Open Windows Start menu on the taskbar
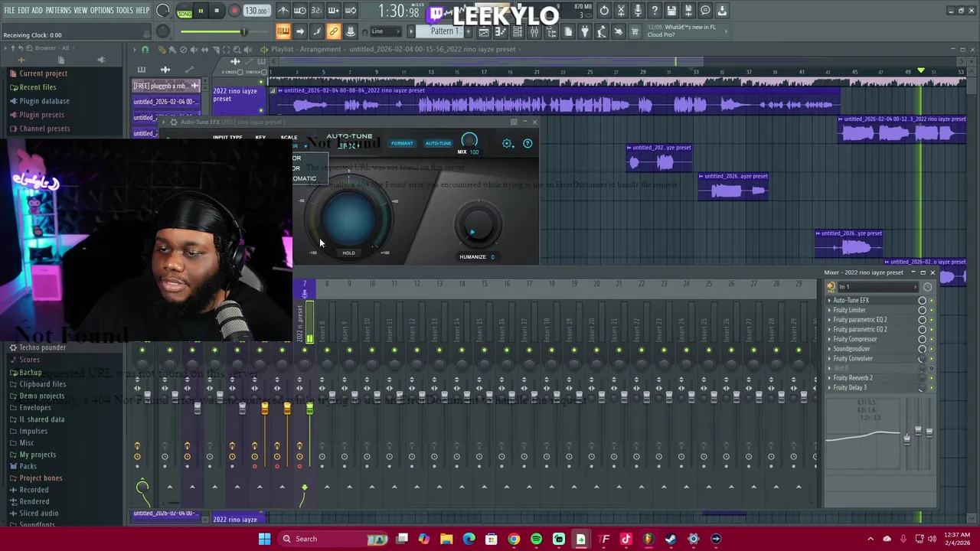Viewport: 980px width, 551px height. click(264, 539)
